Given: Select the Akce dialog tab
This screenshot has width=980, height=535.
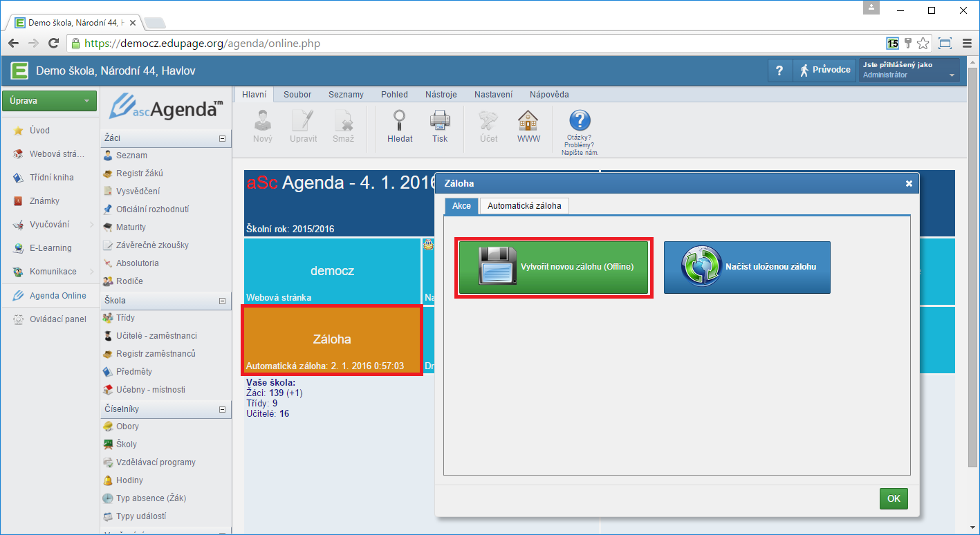Looking at the screenshot, I should tap(461, 206).
